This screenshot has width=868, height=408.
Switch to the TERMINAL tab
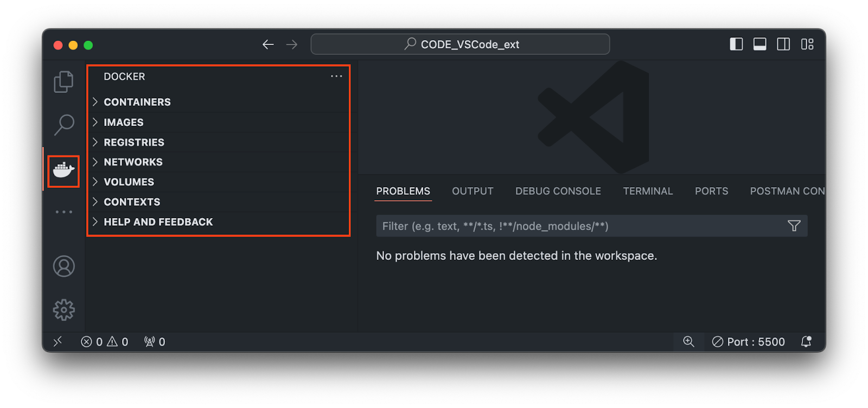pos(647,191)
